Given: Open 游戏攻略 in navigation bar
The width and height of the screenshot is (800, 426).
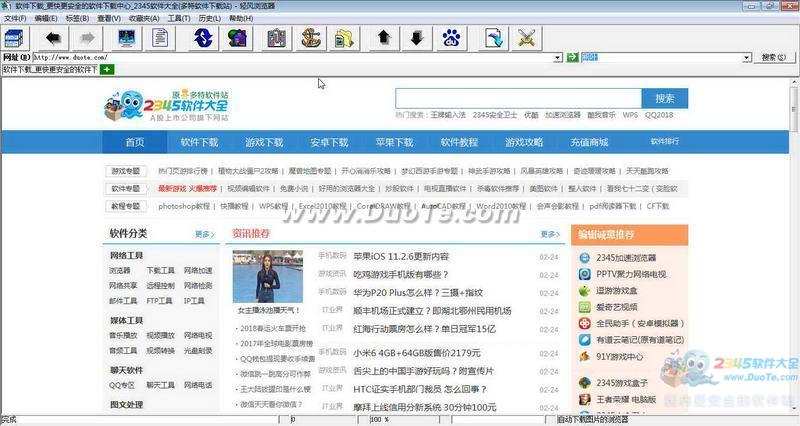Looking at the screenshot, I should tap(524, 142).
